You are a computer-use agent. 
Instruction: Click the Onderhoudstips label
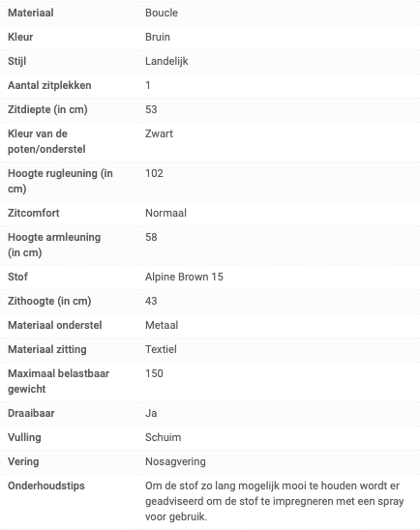[x=46, y=486]
